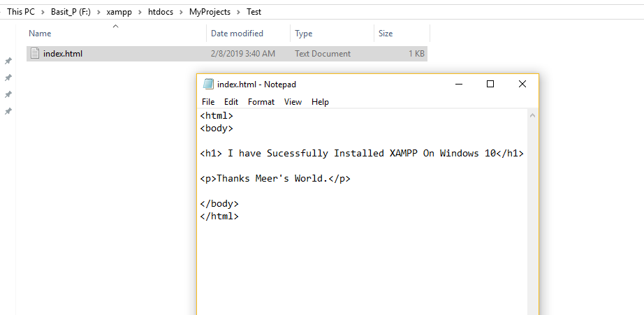This screenshot has height=315, width=644.
Task: Close the Notepad window
Action: coord(522,85)
